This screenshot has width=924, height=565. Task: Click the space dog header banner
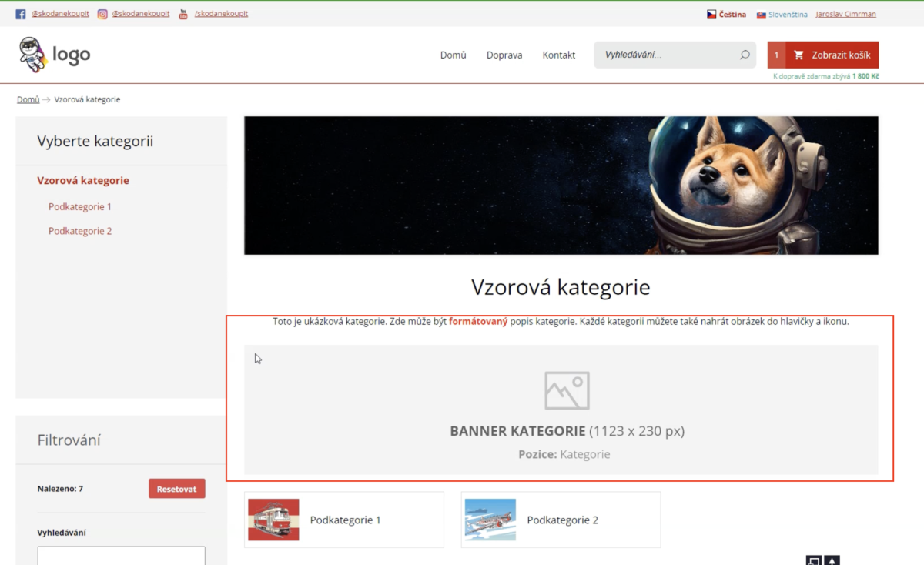561,186
